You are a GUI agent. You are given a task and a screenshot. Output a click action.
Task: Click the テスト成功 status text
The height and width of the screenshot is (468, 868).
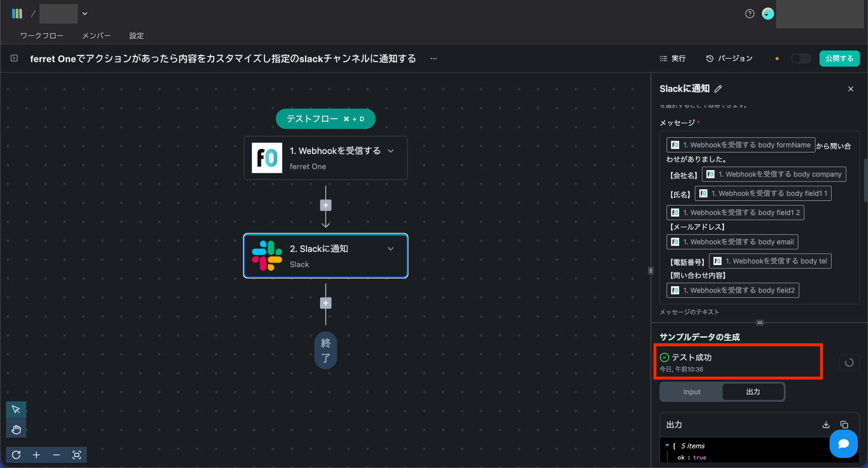(x=692, y=357)
